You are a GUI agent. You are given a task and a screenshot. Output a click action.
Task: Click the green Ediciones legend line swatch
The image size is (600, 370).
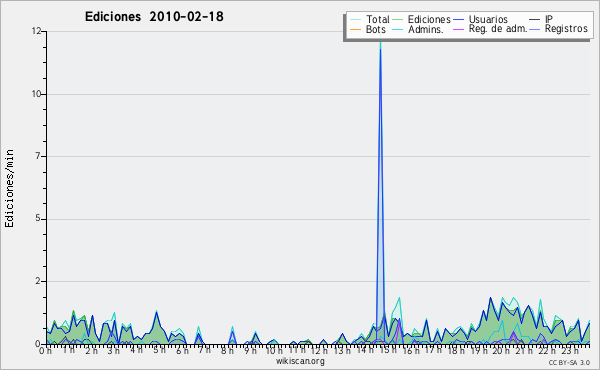(398, 19)
